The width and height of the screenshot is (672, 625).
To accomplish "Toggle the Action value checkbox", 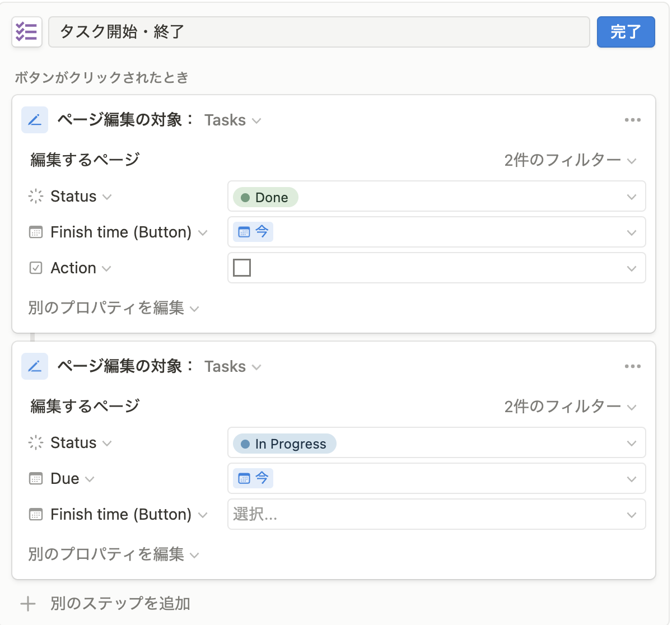I will pos(242,268).
